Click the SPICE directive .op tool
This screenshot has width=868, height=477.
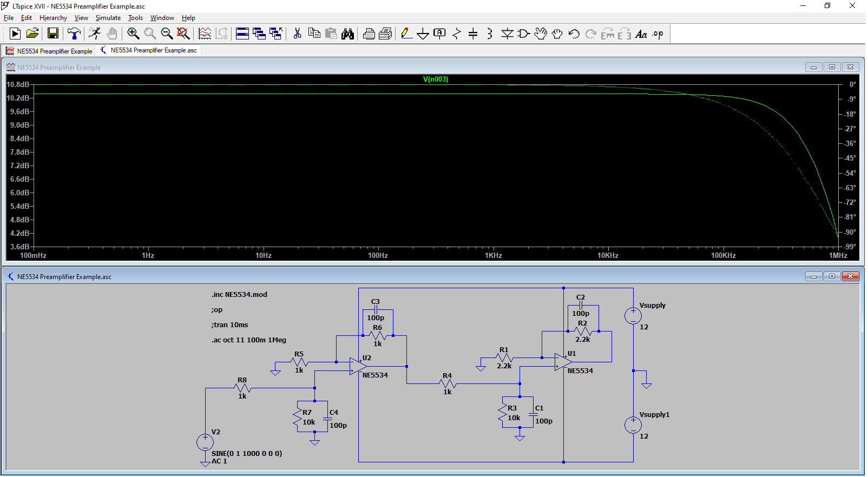(x=658, y=34)
